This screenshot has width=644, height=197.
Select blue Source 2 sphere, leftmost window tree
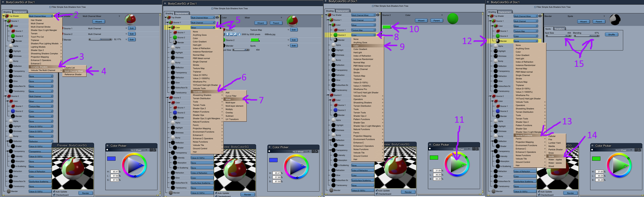point(13,111)
